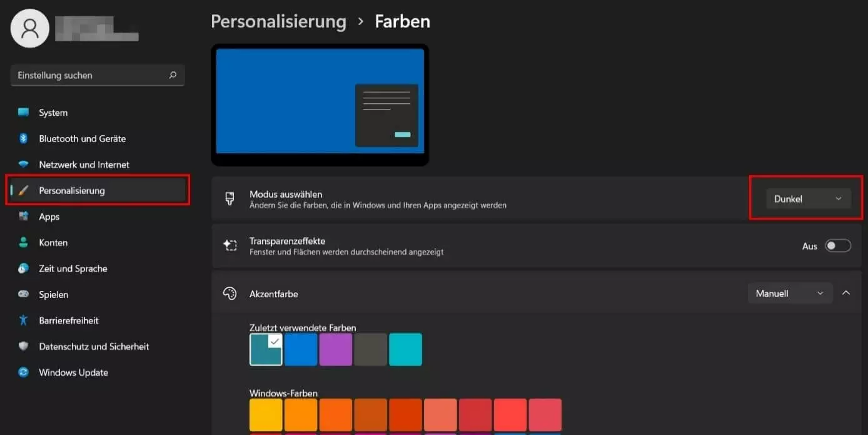Select Personalisierung in the sidebar
The image size is (868, 435).
coord(72,190)
